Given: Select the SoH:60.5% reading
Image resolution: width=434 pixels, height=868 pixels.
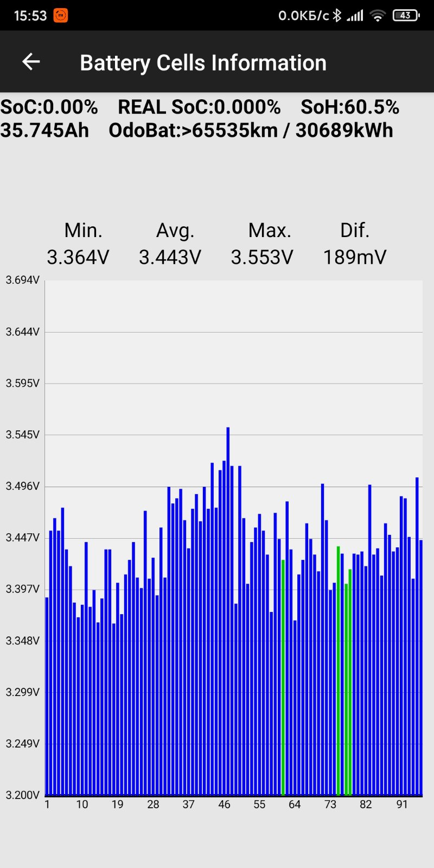Looking at the screenshot, I should 350,107.
